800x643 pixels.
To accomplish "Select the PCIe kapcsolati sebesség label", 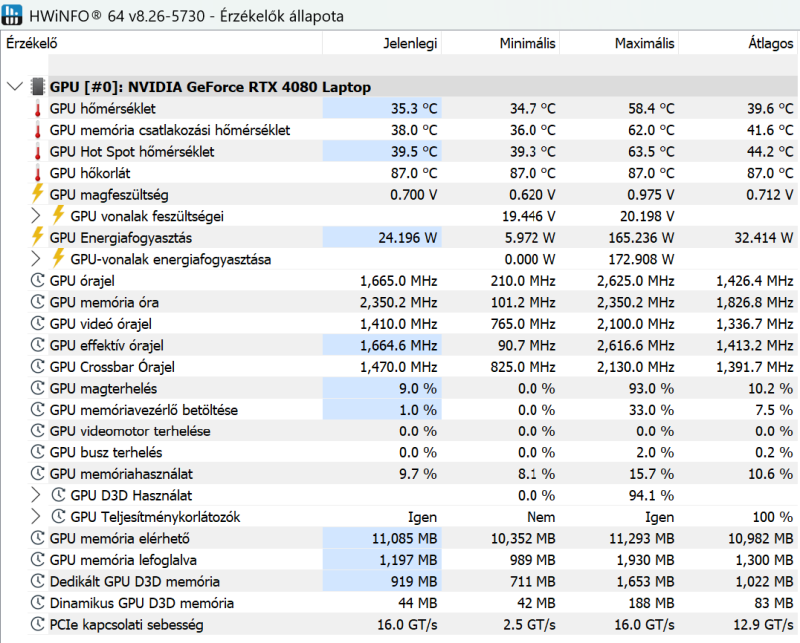I will [x=127, y=625].
